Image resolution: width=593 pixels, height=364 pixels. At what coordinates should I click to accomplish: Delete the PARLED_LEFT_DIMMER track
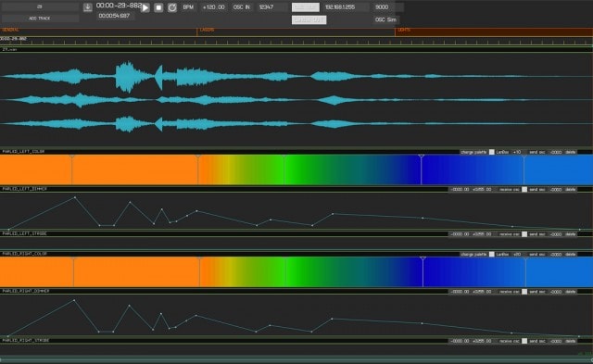[x=571, y=189]
